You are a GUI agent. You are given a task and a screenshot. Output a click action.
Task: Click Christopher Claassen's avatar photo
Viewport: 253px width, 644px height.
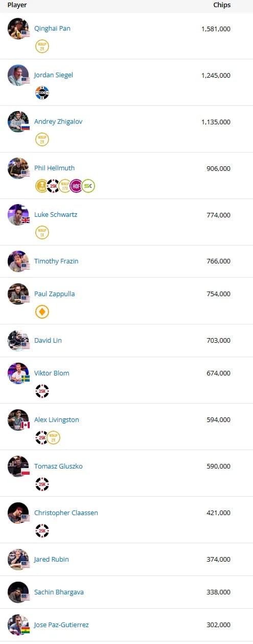pos(18,513)
